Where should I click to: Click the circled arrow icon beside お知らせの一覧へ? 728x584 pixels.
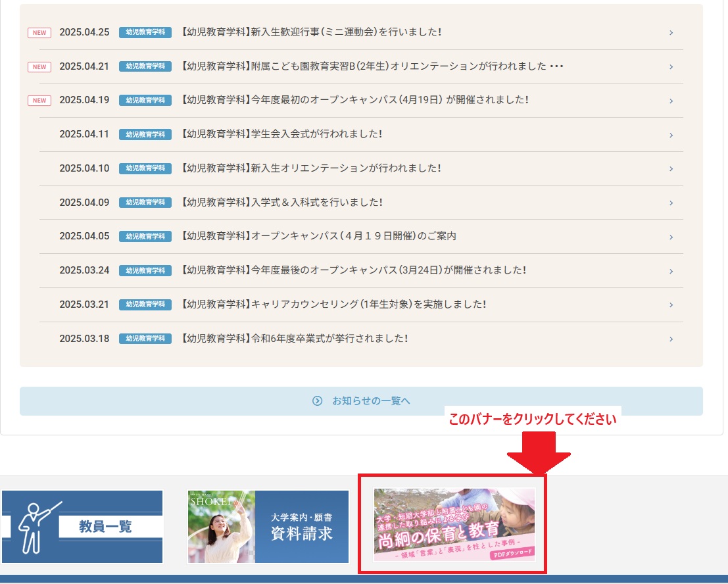click(x=318, y=401)
